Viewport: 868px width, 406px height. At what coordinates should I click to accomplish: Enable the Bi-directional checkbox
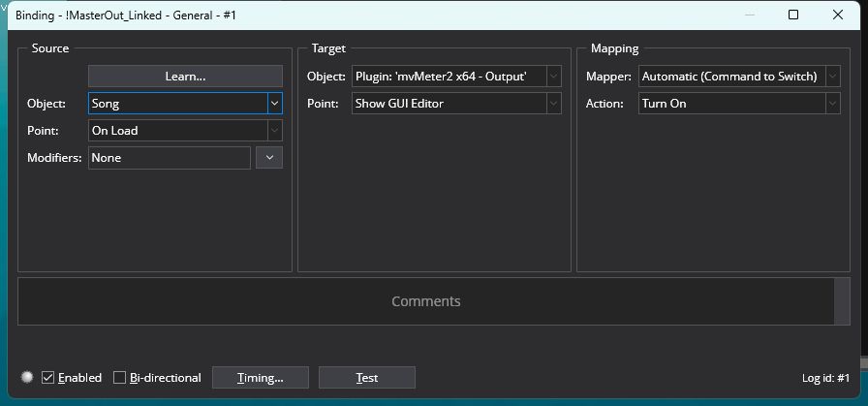[x=120, y=378]
